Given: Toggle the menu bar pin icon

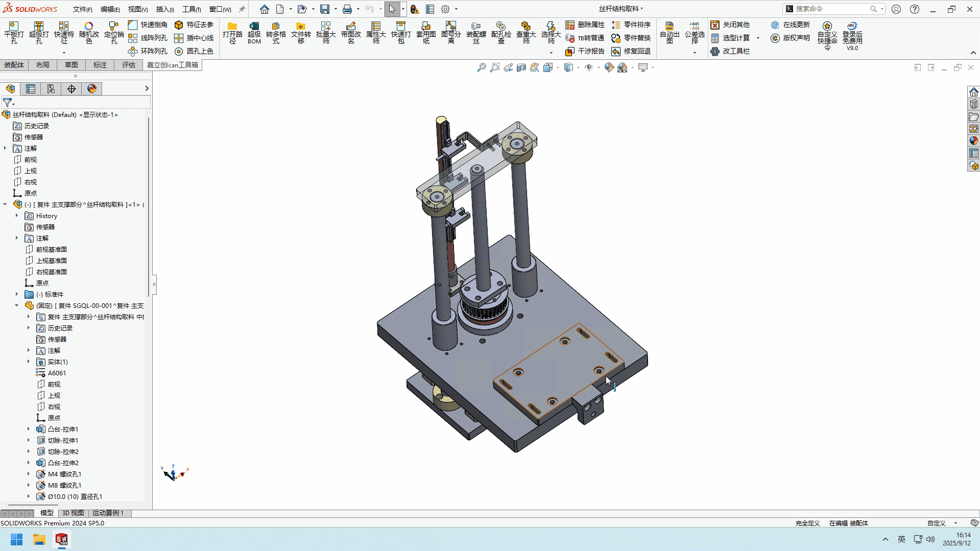Looking at the screenshot, I should click(x=242, y=9).
